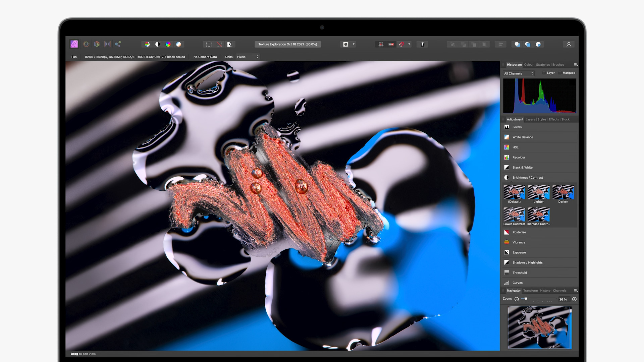Add a White Balance adjustment
Image resolution: width=644 pixels, height=362 pixels.
[522, 137]
